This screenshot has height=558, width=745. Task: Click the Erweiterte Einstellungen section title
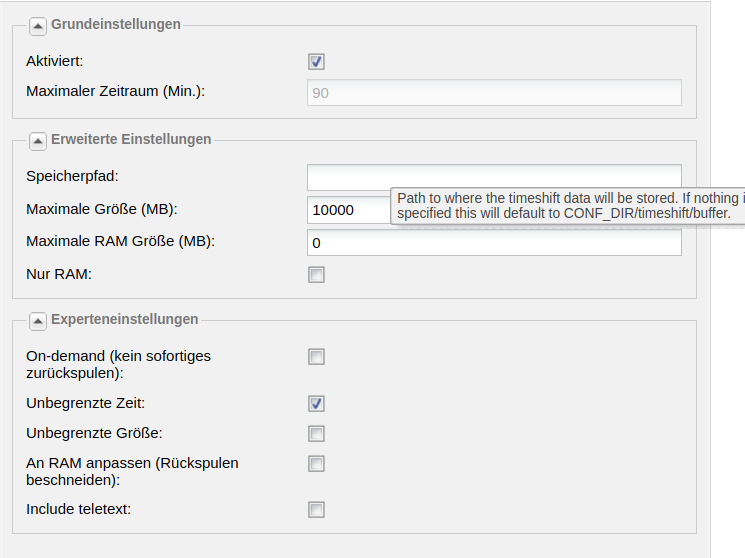coord(131,139)
